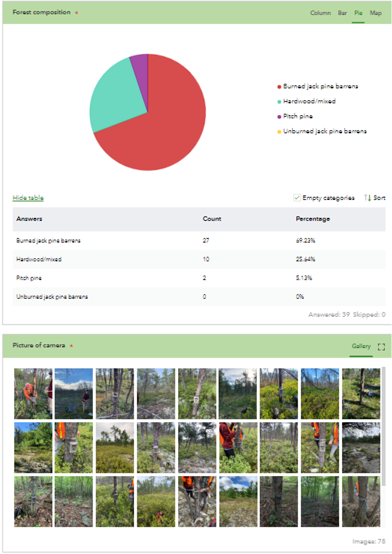
Task: Uncheck Empty categories checkbox
Action: coord(297,198)
